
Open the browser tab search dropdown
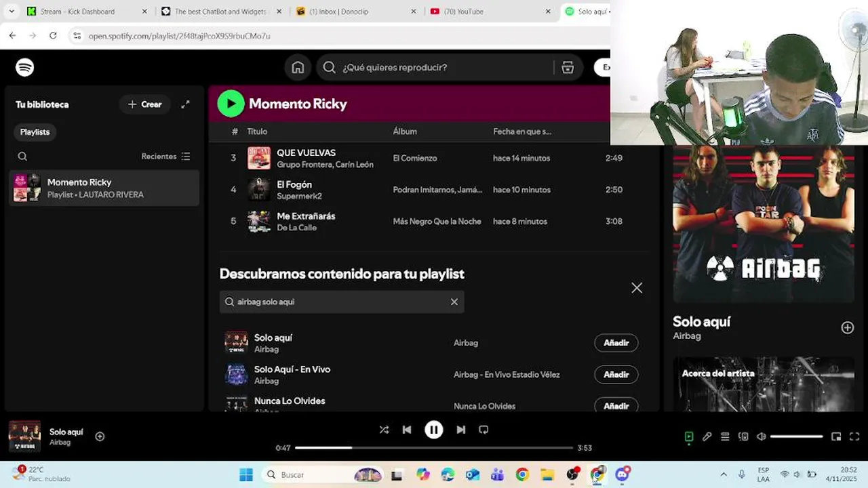(12, 12)
